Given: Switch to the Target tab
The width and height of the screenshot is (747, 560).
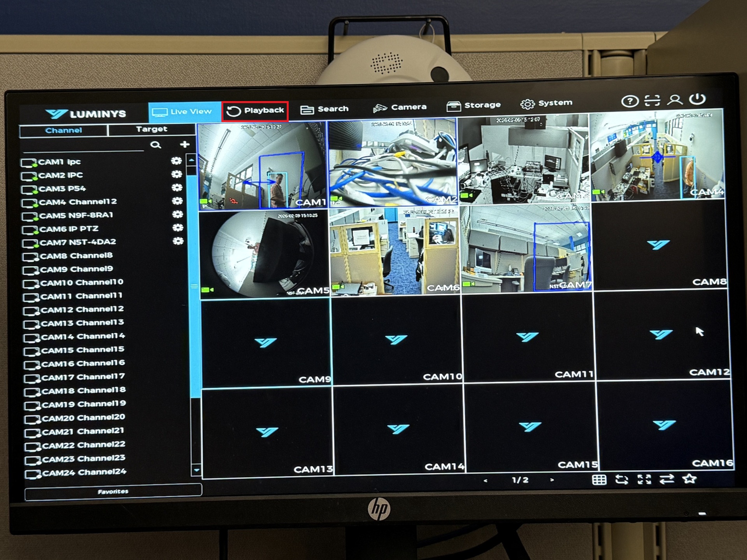Looking at the screenshot, I should [x=151, y=129].
